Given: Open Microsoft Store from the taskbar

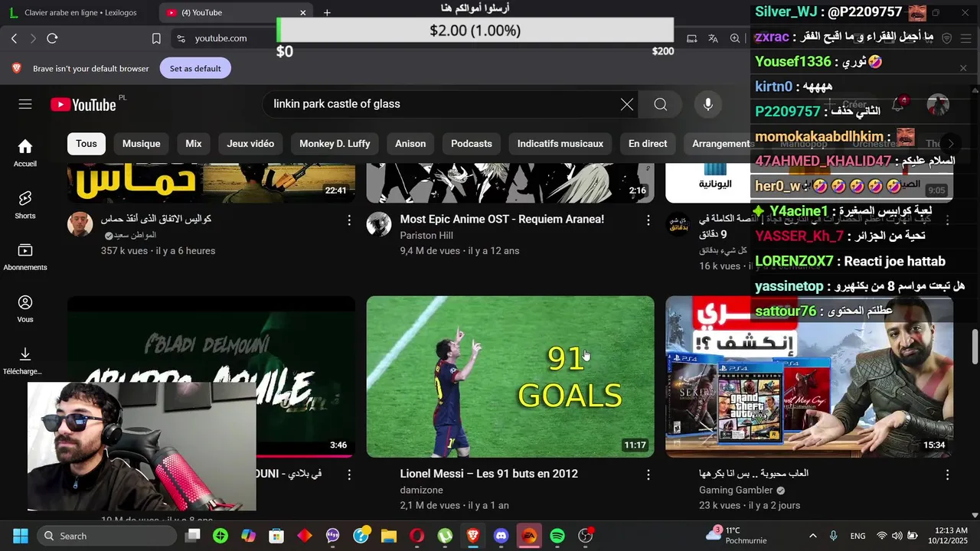Looking at the screenshot, I should 276,536.
